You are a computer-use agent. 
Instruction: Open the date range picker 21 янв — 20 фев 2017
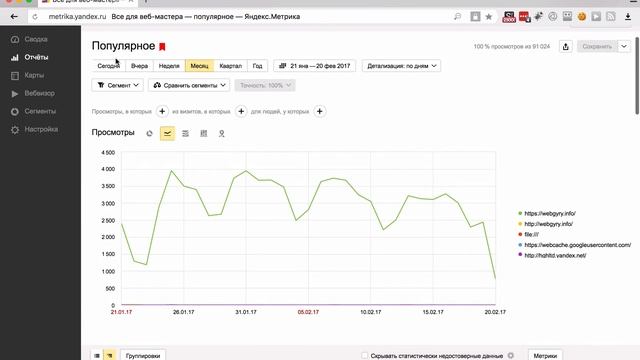coord(314,66)
